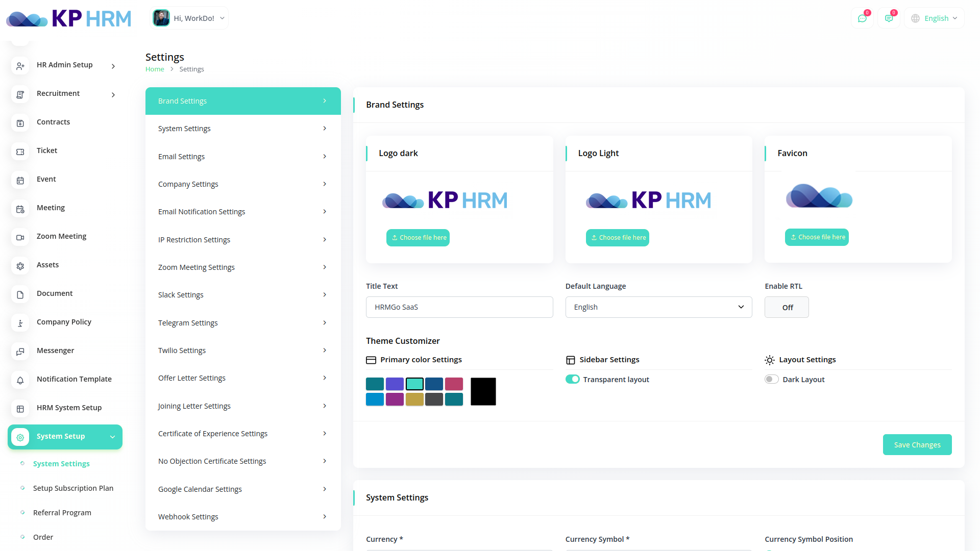Viewport: 980px width, 551px height.
Task: Select the magenta primary color swatch
Action: [x=395, y=399]
